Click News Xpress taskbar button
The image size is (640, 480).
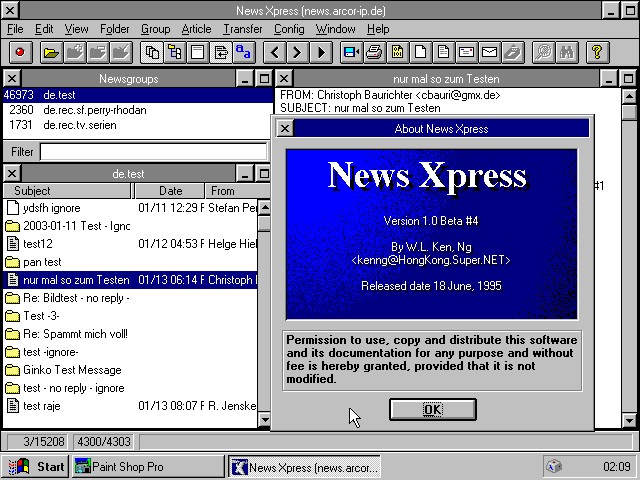(304, 467)
